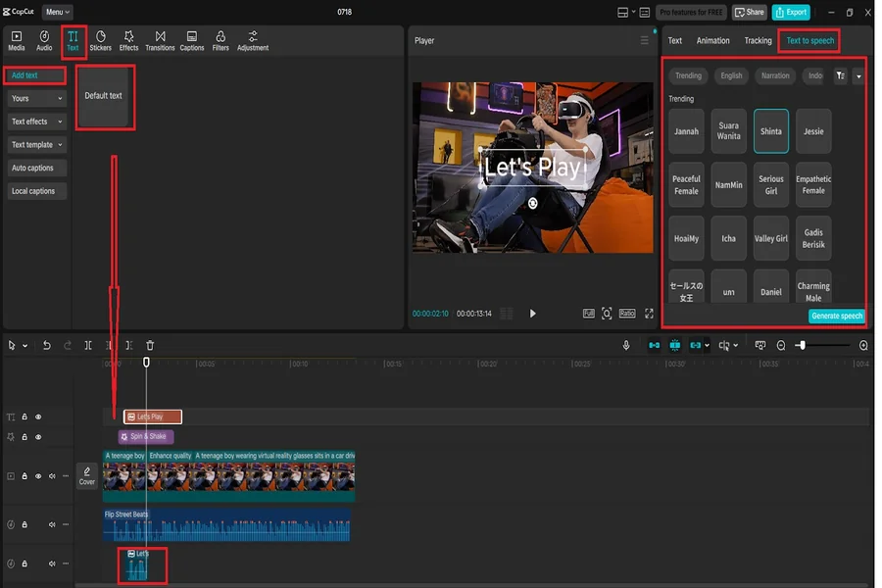
Task: Click the delete trash icon in timeline toolbar
Action: [x=150, y=346]
